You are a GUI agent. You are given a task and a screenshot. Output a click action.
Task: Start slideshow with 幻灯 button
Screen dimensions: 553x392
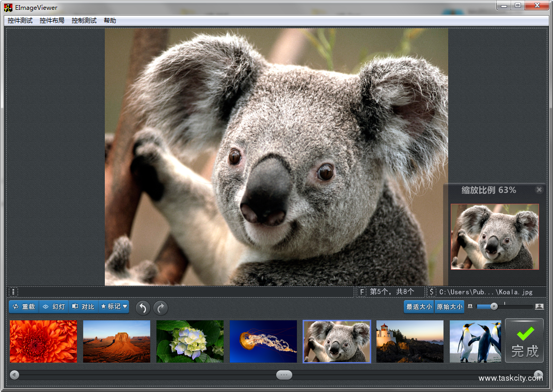(54, 307)
